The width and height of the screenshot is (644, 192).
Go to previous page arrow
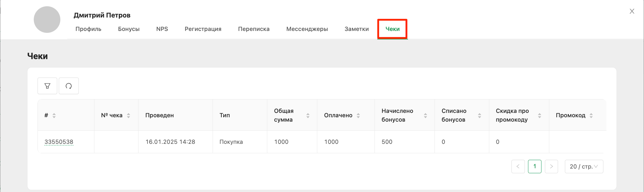click(x=518, y=166)
